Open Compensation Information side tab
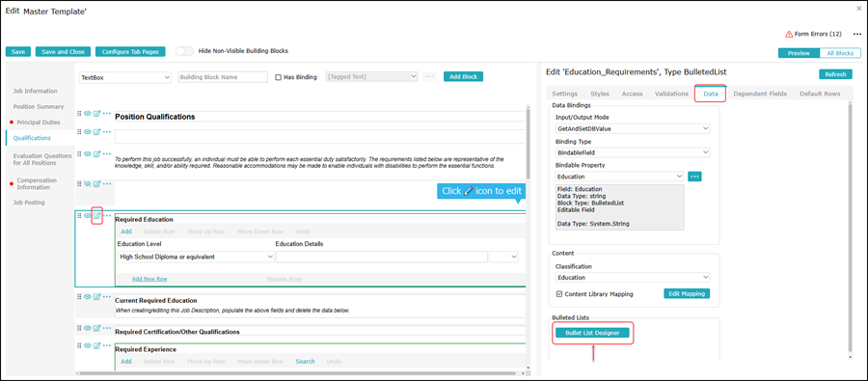 coord(37,184)
